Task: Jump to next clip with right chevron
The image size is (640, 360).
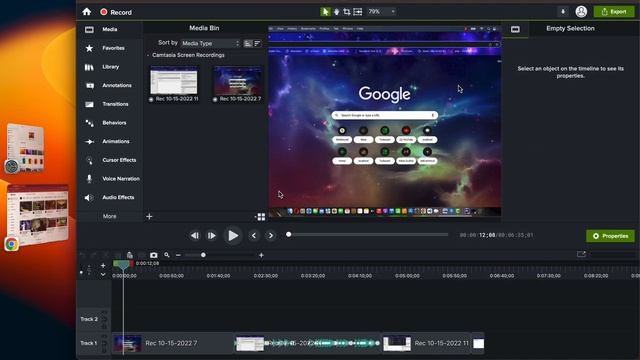Action: click(x=271, y=236)
